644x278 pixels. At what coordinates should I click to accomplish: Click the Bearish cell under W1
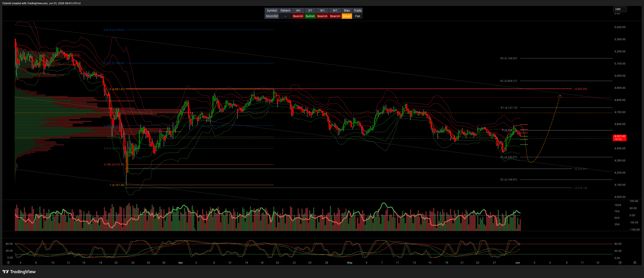[x=322, y=16]
